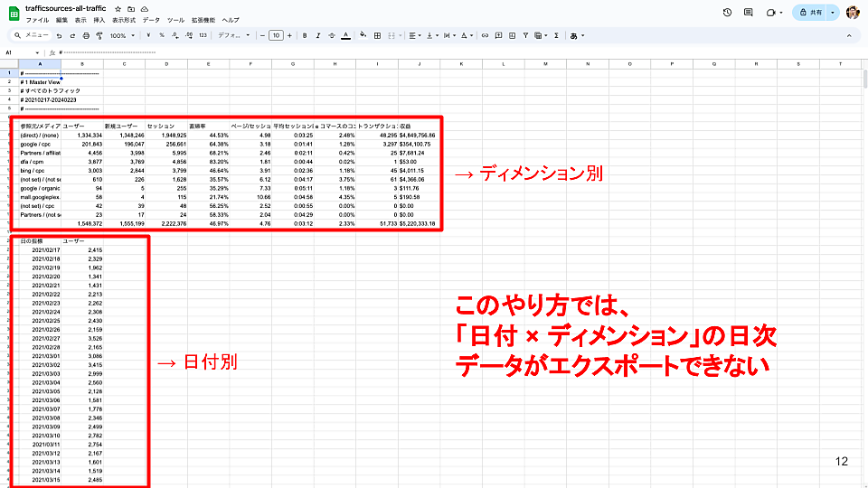Toggle strikethrough formatting
The width and height of the screenshot is (868, 488).
tap(332, 35)
